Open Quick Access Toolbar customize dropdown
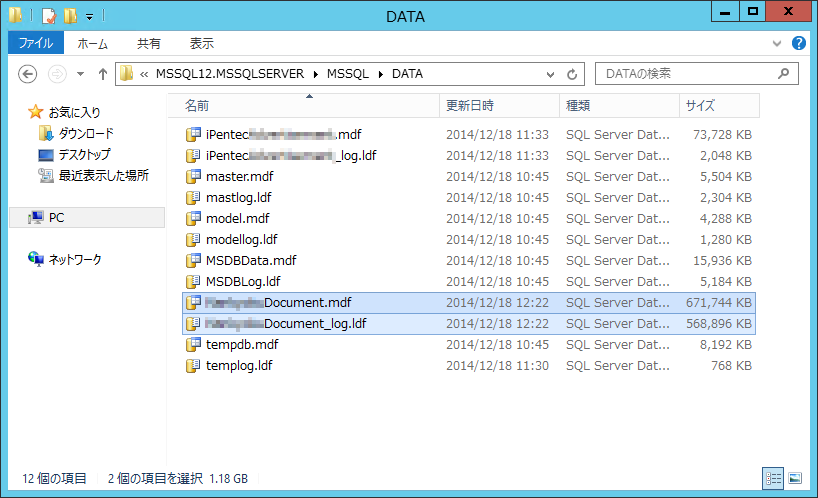 point(90,17)
